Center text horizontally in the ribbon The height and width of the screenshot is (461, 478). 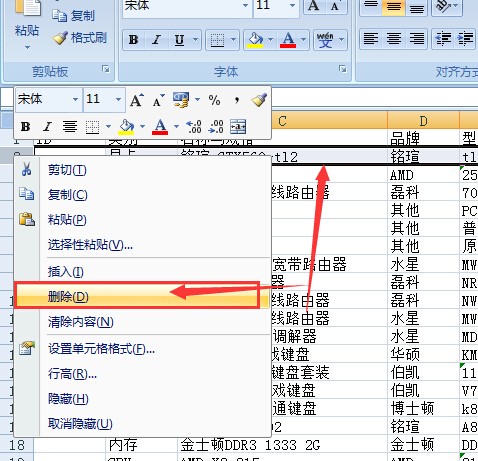[394, 38]
